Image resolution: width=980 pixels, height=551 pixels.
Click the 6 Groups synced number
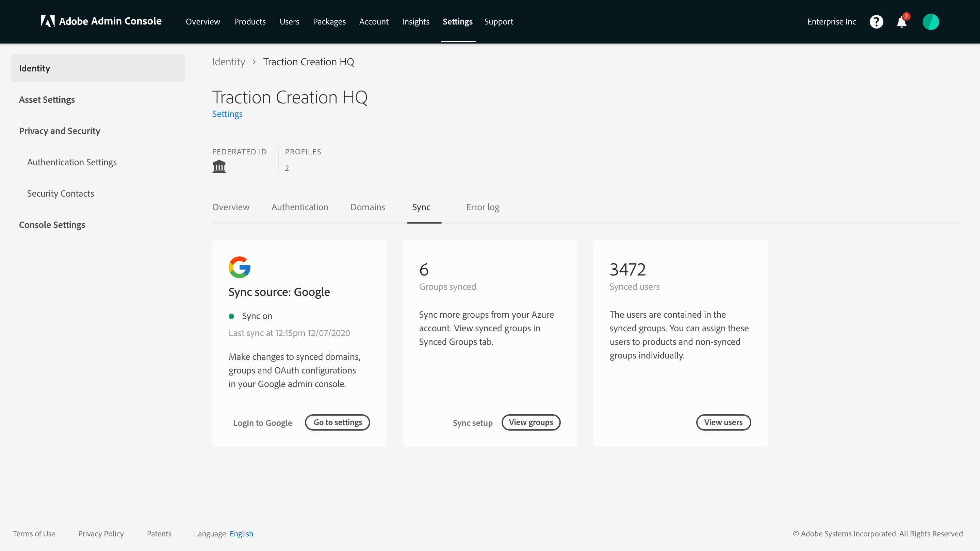coord(424,270)
